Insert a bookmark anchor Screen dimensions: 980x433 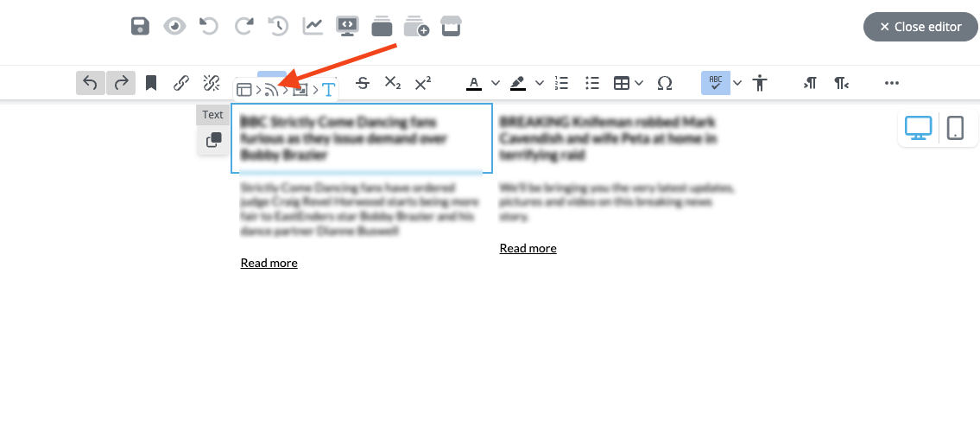click(150, 83)
